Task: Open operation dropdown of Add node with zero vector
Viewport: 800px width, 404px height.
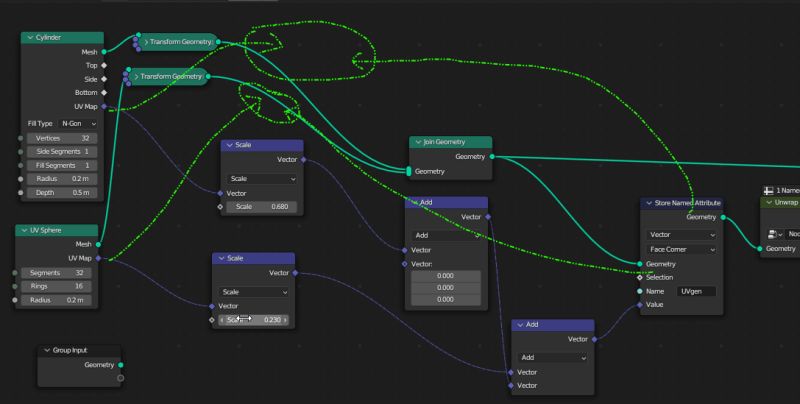Action: pyautogui.click(x=446, y=235)
